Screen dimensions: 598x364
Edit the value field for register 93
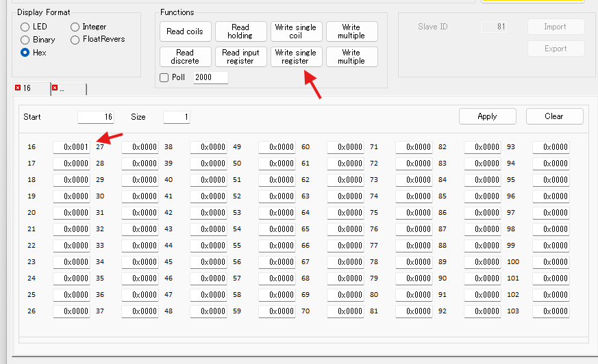[551, 147]
